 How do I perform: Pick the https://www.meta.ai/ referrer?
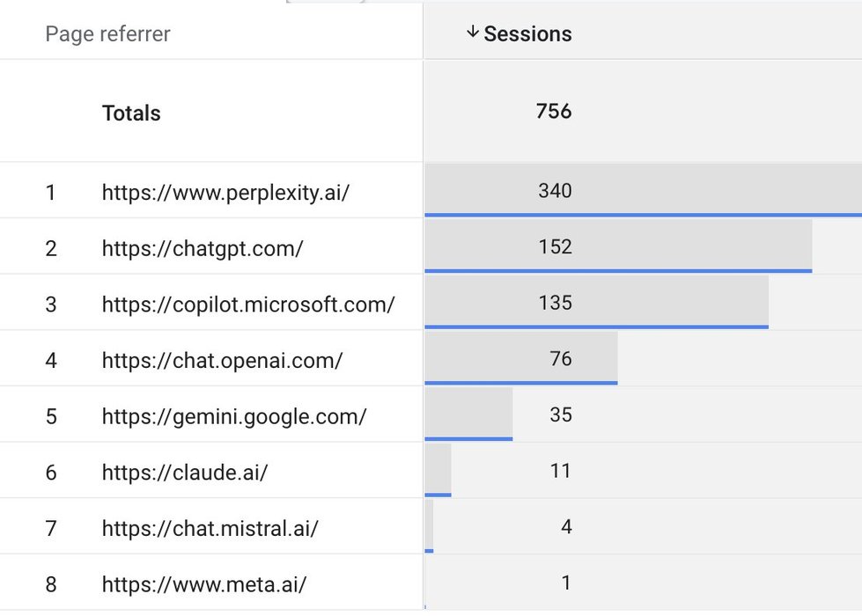(x=204, y=583)
